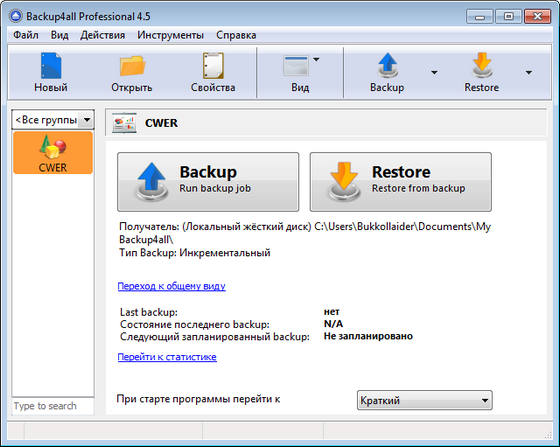The height and width of the screenshot is (447, 560).
Task: Click the Тип Backup: Инкрементальный text
Action: (195, 253)
